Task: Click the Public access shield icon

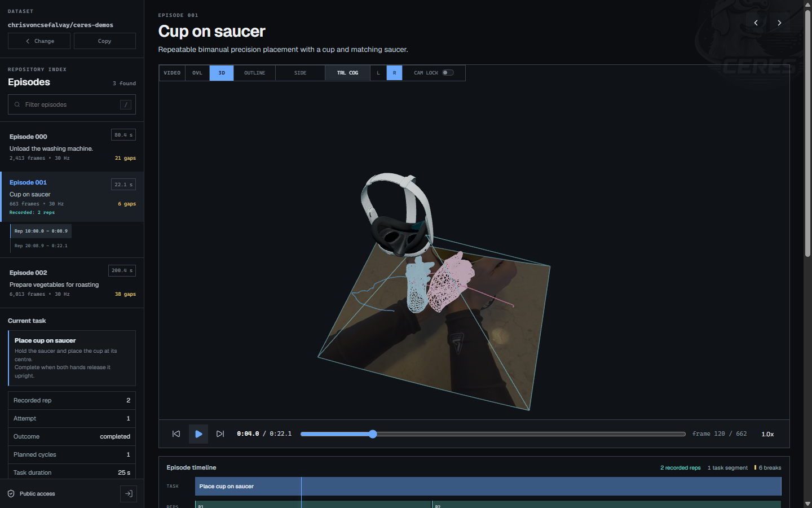Action: (x=11, y=494)
